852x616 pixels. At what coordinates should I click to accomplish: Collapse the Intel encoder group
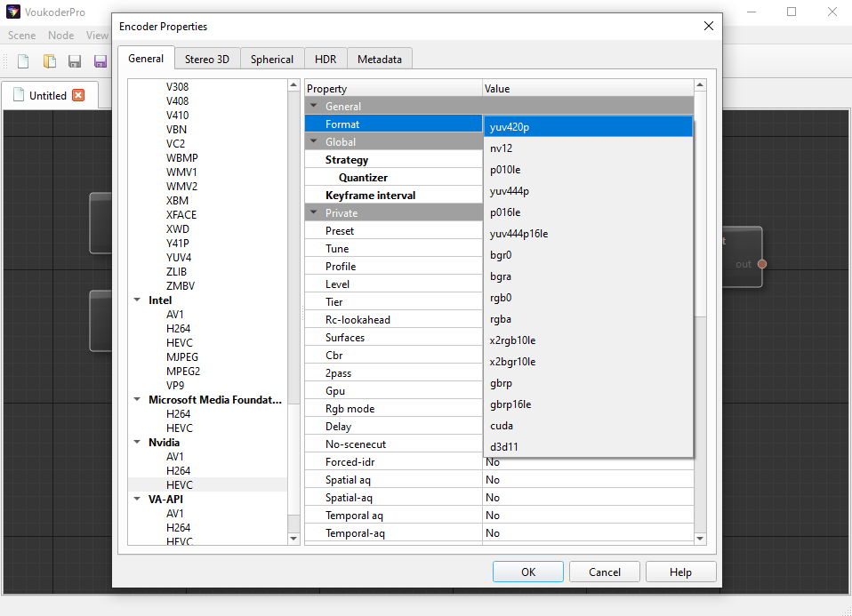[x=137, y=300]
